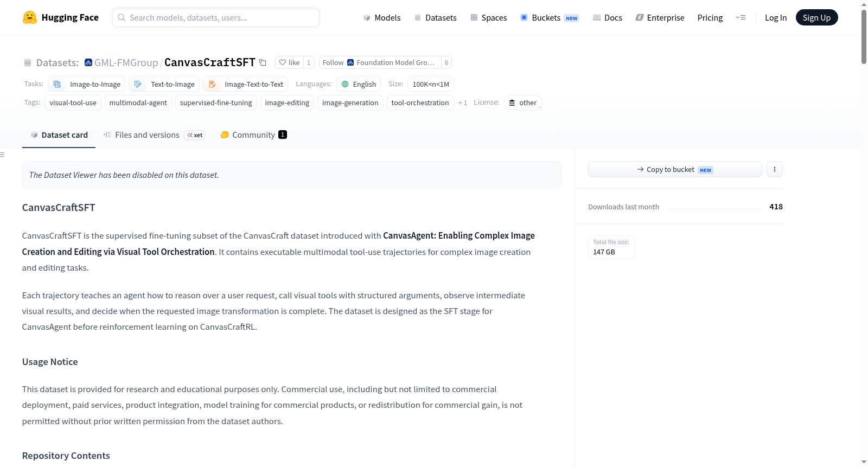
Task: Open the CanvasAgent paper link in description
Action: click(278, 244)
